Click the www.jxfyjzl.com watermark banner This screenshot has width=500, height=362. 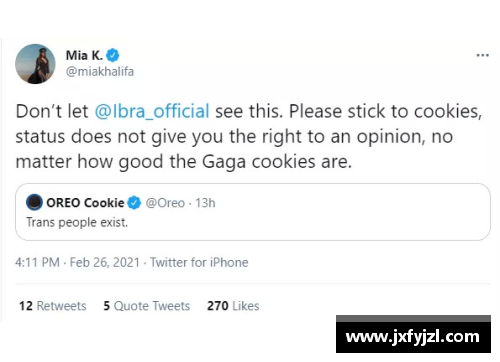413,334
